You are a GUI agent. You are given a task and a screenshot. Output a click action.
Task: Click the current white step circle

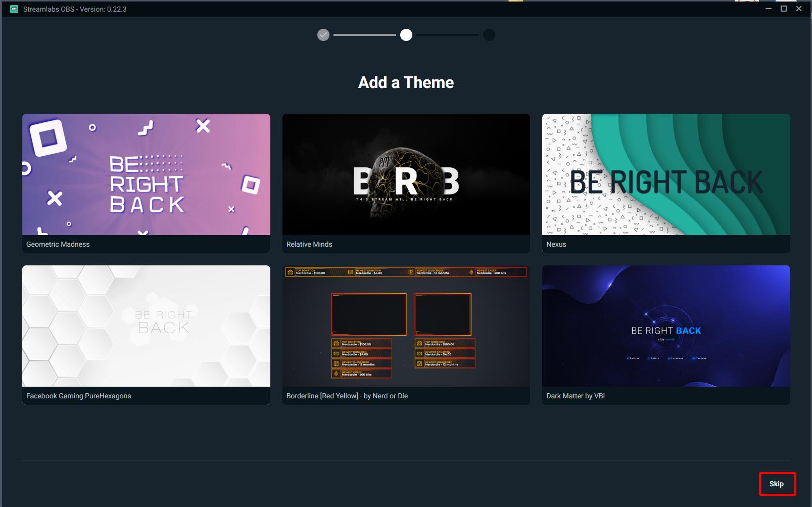coord(406,35)
